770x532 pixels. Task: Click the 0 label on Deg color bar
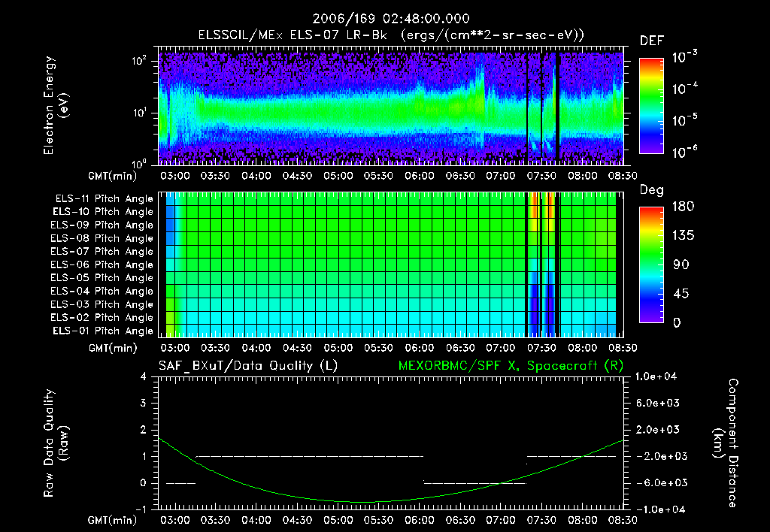click(677, 322)
